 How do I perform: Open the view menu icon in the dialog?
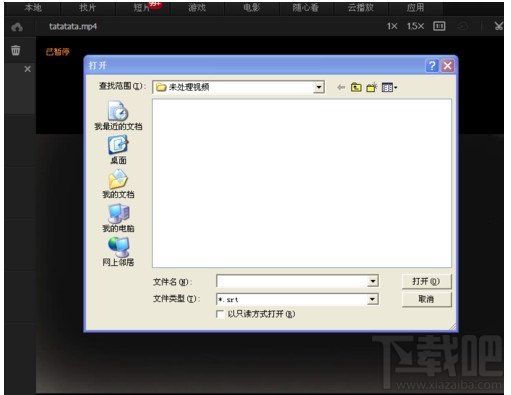(x=389, y=88)
